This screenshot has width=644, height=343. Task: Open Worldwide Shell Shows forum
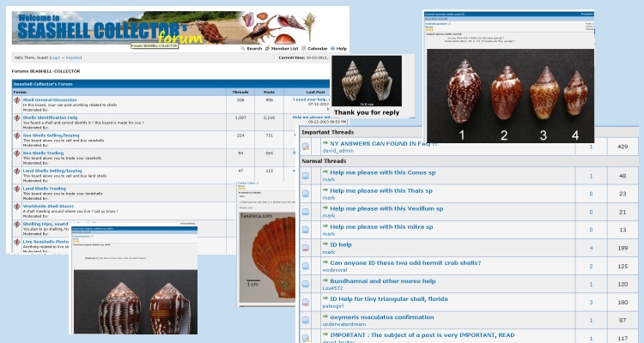(x=48, y=206)
